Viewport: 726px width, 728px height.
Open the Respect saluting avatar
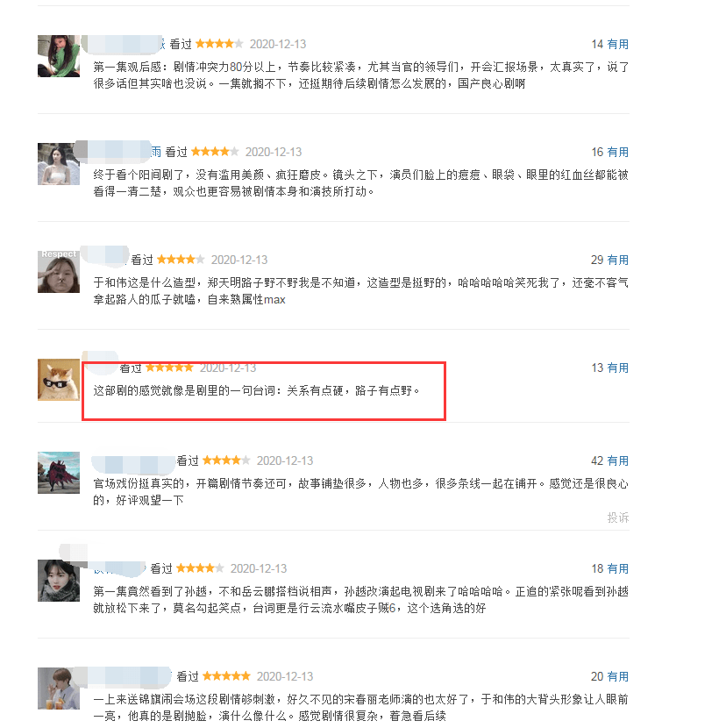[x=59, y=272]
